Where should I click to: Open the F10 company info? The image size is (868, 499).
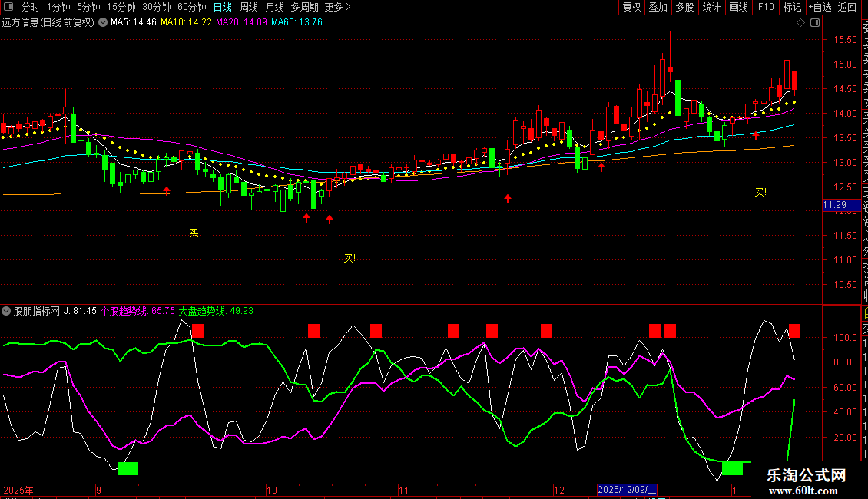click(766, 7)
